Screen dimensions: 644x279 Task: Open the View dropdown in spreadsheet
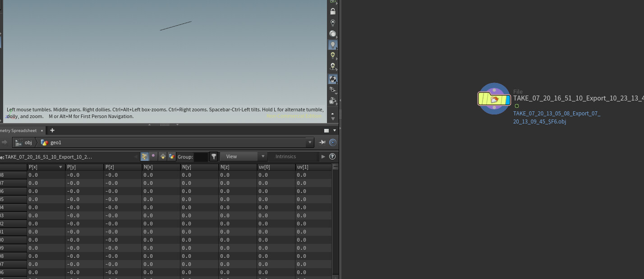coord(244,156)
